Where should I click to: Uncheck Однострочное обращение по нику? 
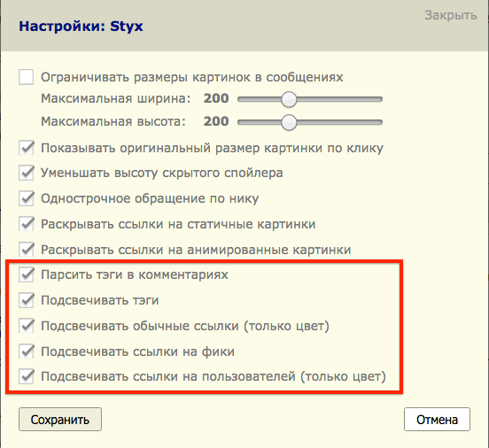(27, 198)
